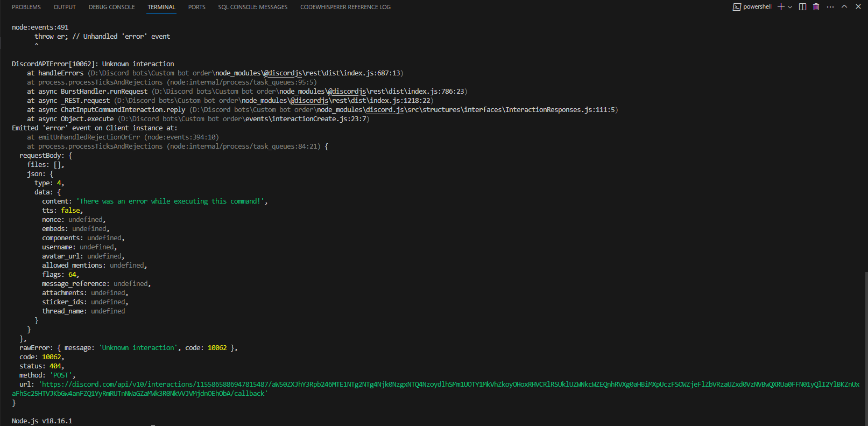
Task: Open index.js:687:13 path link in handleErrors line
Action: [x=245, y=73]
